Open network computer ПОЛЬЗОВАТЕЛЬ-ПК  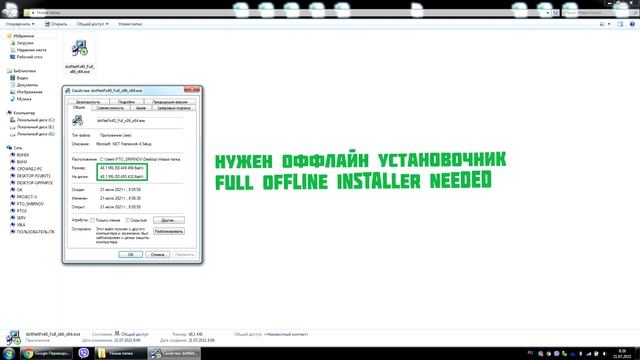35,231
